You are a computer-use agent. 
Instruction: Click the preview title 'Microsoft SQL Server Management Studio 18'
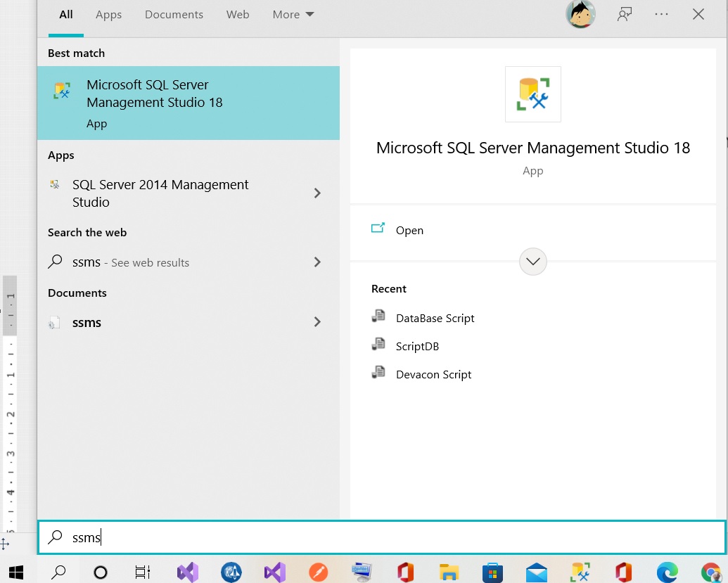pyautogui.click(x=533, y=148)
